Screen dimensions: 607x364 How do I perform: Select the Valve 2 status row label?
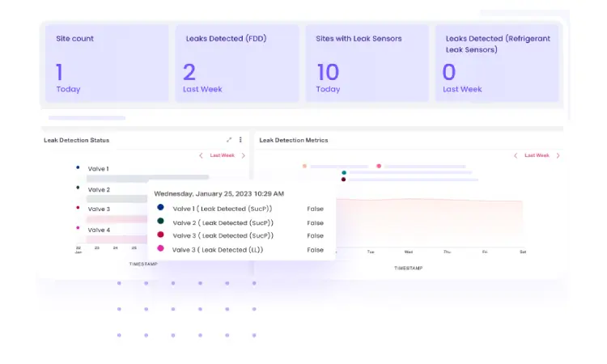[x=99, y=189]
